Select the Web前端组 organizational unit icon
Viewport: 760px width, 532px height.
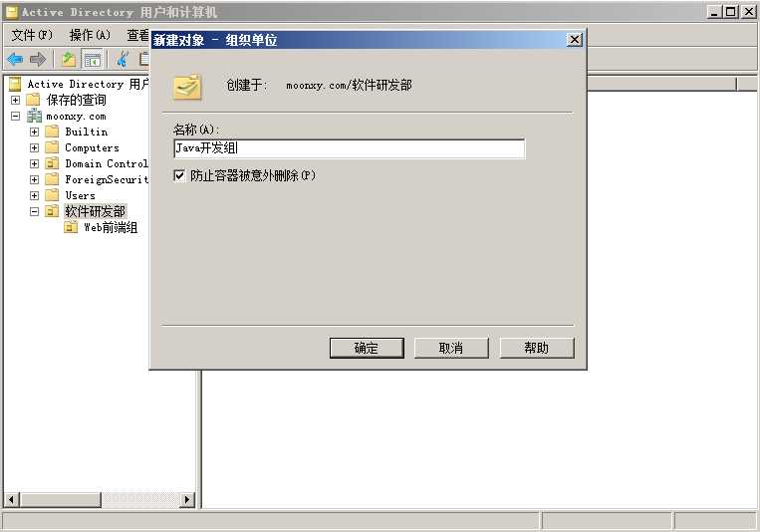click(x=71, y=227)
